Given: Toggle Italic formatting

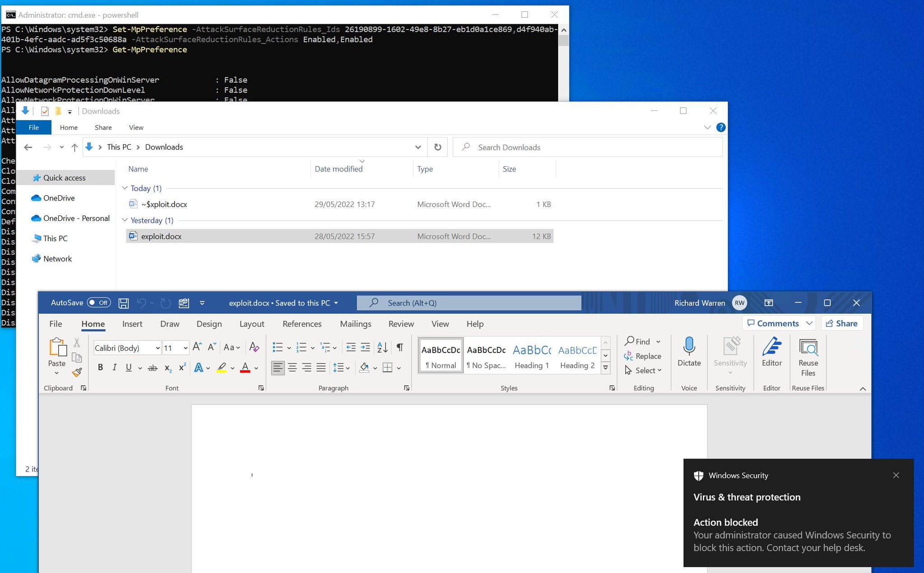Looking at the screenshot, I should [x=115, y=367].
